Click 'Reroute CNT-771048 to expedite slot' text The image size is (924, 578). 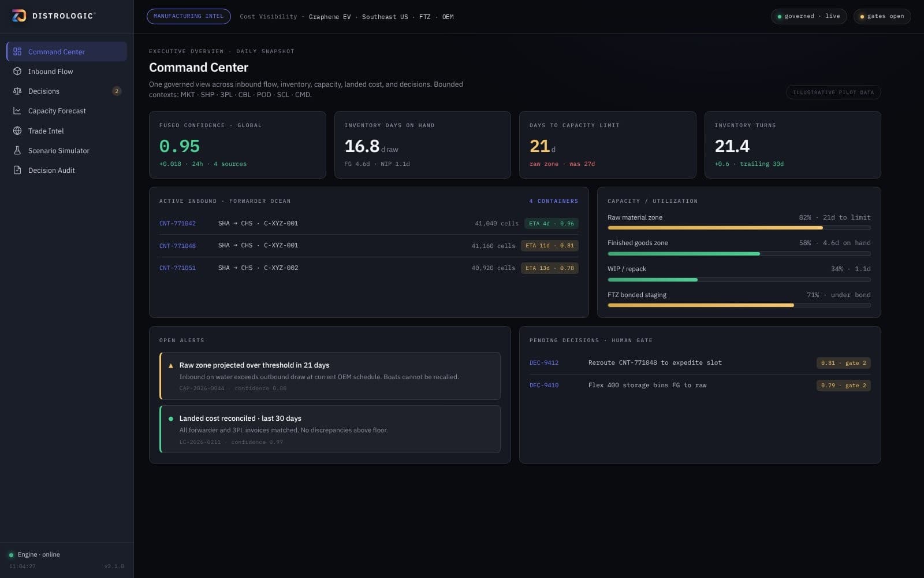coord(655,363)
